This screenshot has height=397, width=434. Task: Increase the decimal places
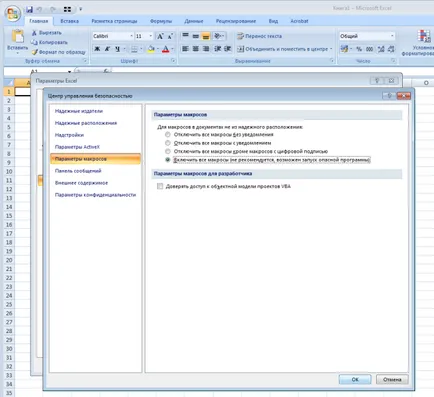381,49
